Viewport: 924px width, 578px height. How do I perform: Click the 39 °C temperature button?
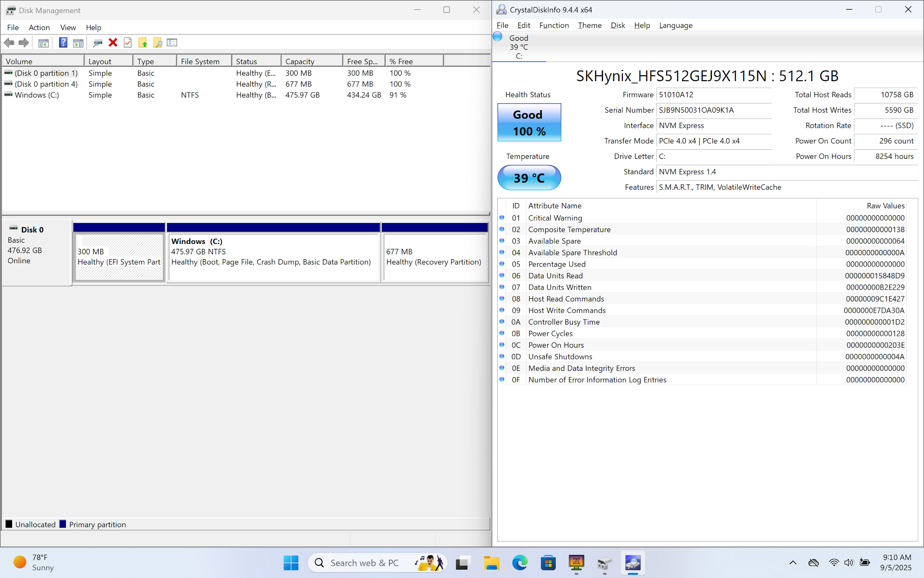coord(529,178)
